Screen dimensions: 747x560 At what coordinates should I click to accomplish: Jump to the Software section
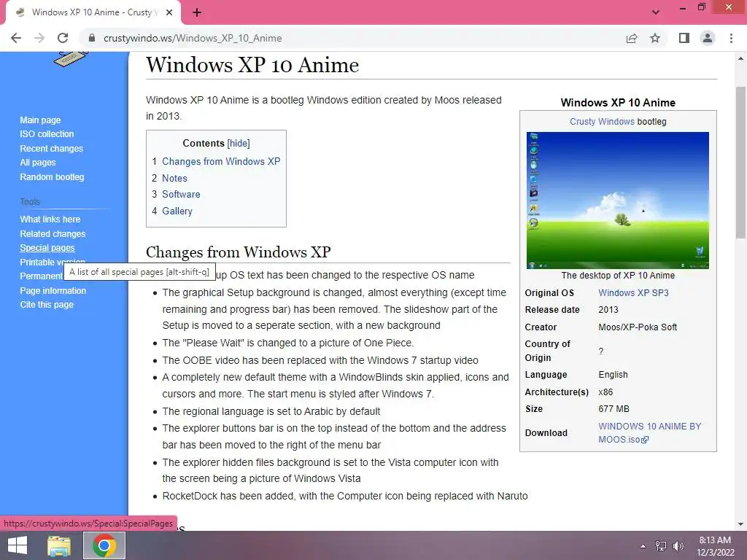click(181, 194)
